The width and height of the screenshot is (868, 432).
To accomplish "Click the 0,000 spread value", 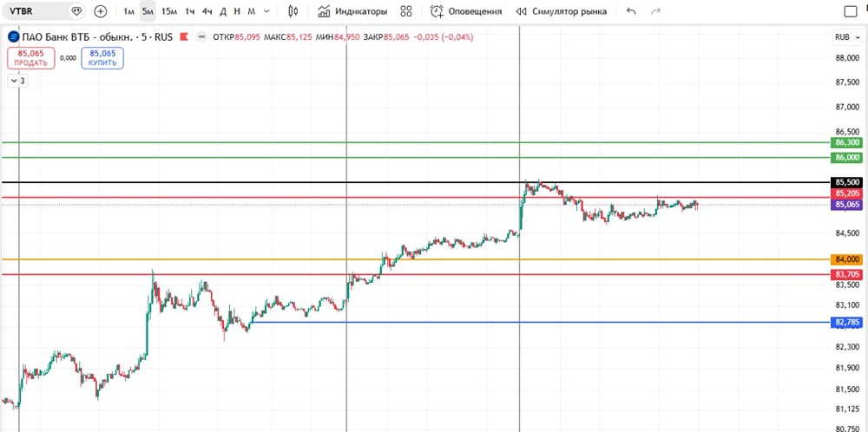I will click(68, 58).
